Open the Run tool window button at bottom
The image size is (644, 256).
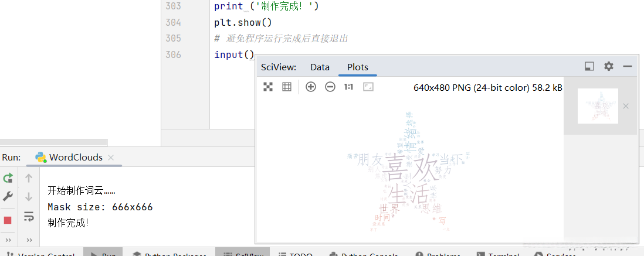pos(103,252)
